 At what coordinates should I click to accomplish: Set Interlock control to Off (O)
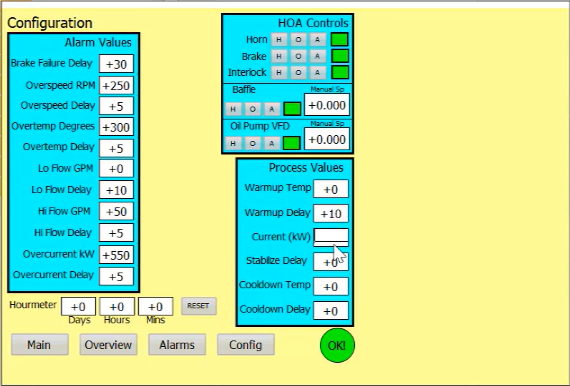pos(298,73)
